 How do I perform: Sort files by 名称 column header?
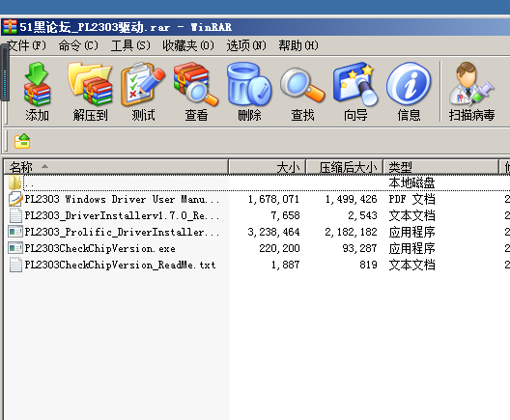(116, 167)
